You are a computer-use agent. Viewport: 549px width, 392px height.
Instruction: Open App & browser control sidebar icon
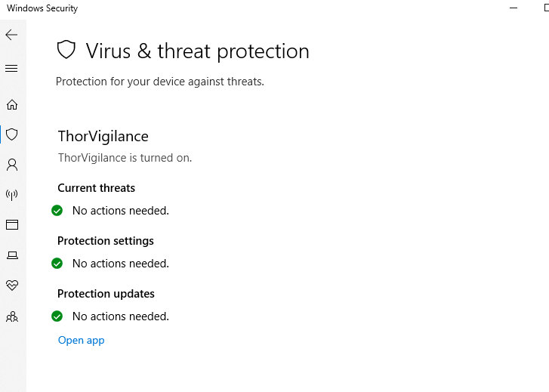click(x=11, y=224)
